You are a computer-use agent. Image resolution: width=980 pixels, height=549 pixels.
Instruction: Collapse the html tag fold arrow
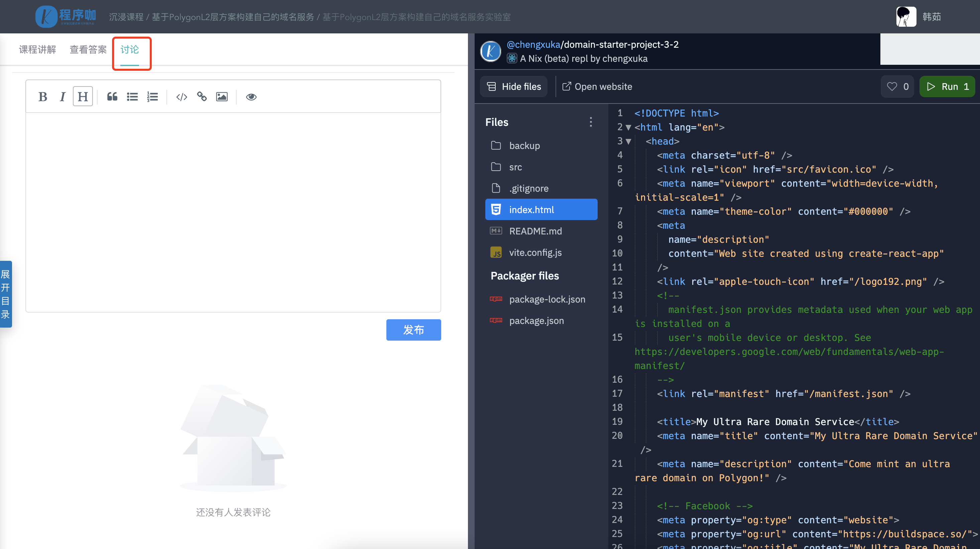(x=628, y=127)
